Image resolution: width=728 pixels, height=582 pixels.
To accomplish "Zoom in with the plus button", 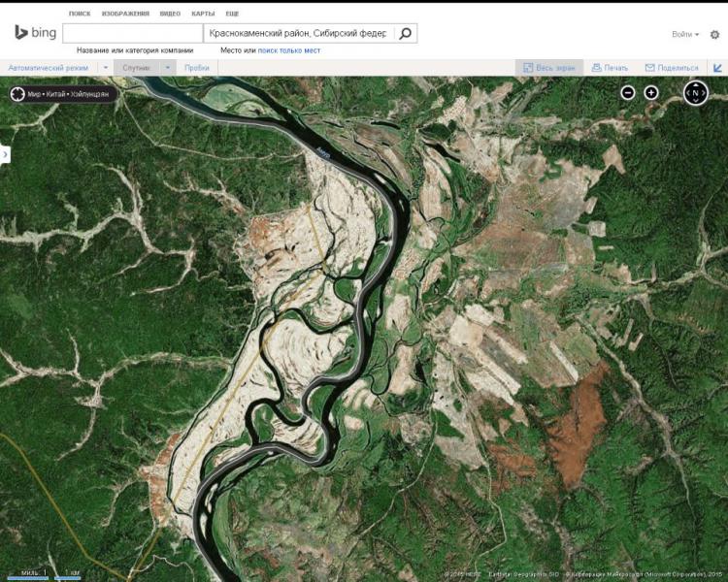I will pos(651,93).
